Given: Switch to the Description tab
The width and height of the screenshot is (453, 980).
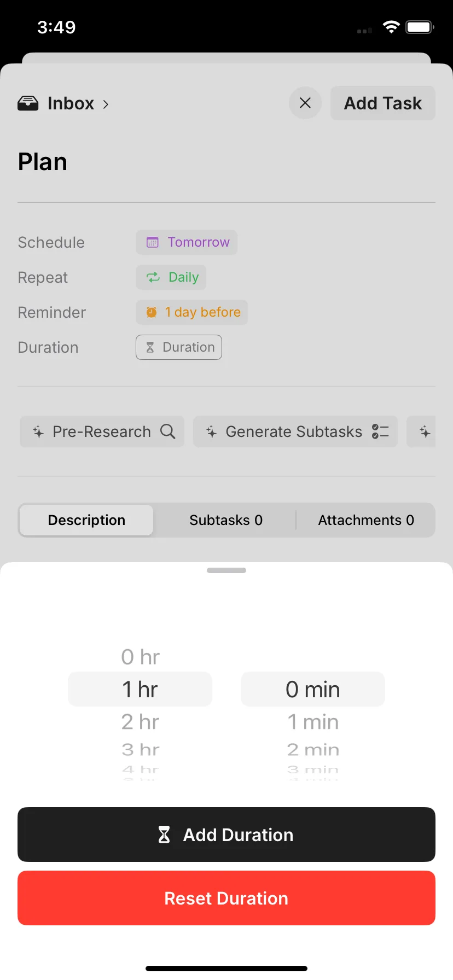Looking at the screenshot, I should 86,520.
